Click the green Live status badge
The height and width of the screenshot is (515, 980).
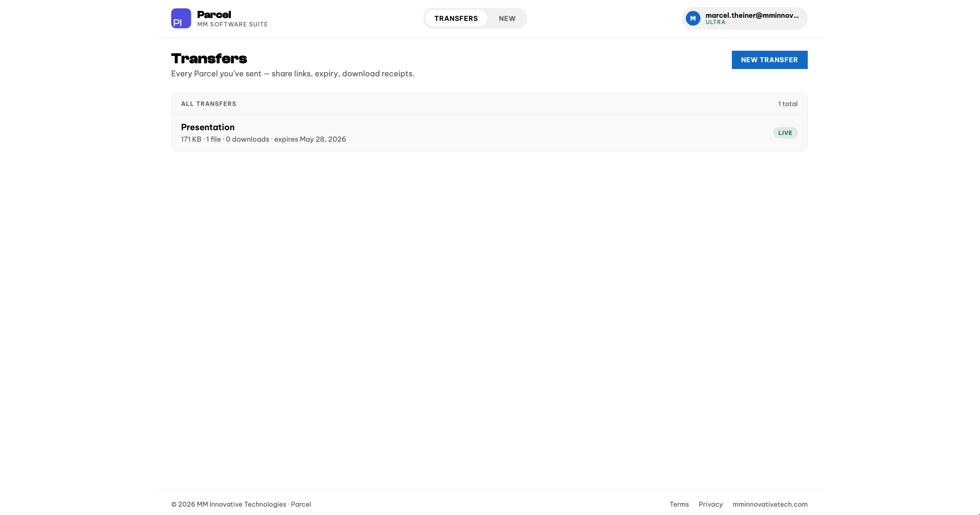tap(785, 133)
